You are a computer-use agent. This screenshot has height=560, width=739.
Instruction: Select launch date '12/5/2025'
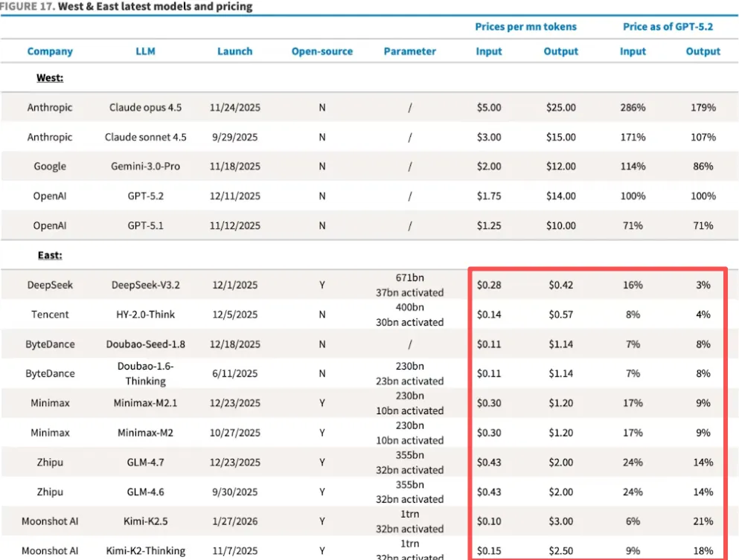pyautogui.click(x=234, y=315)
